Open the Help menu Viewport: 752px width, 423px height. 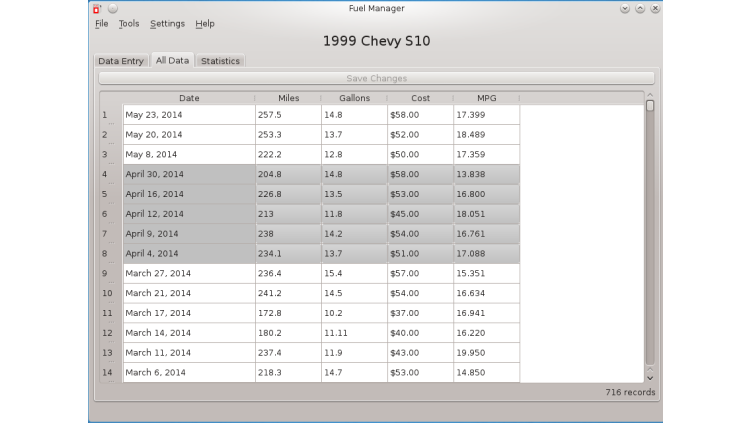click(205, 24)
